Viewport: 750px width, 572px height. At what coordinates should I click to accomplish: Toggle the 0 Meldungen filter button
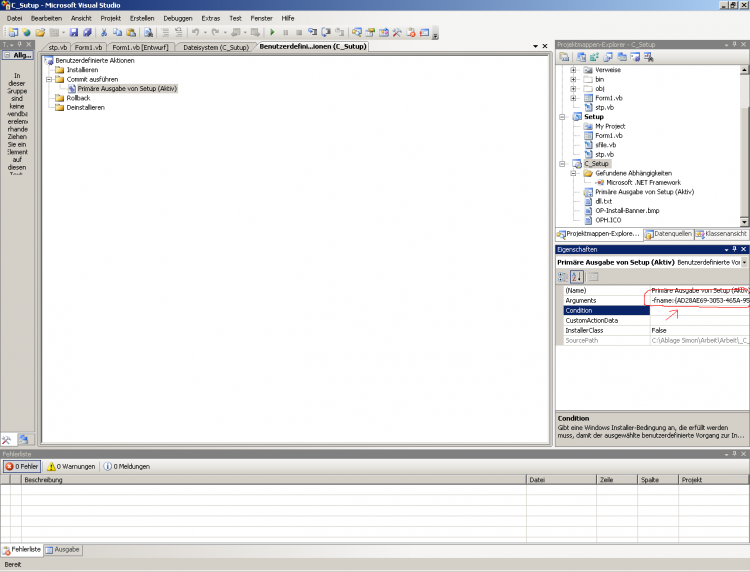coord(127,466)
